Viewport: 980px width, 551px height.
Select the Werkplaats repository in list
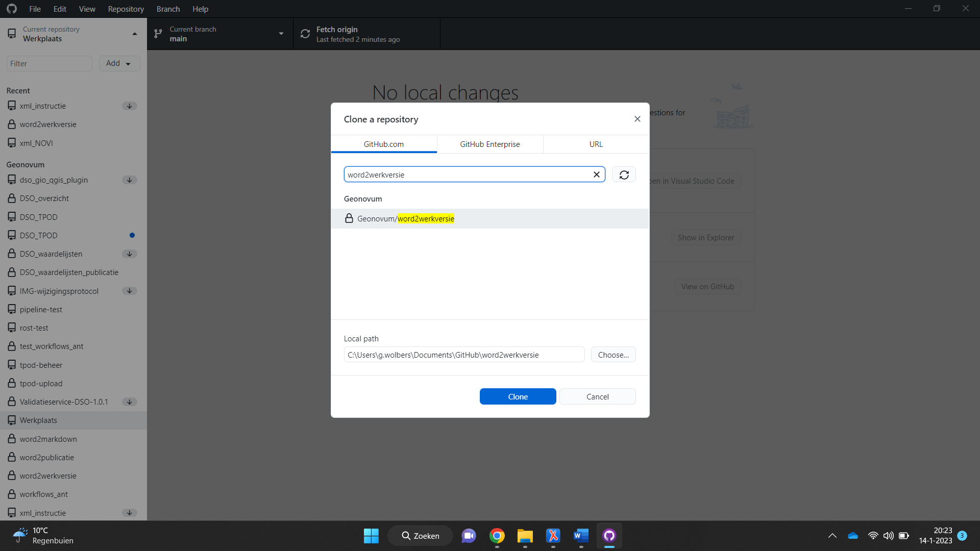73,420
